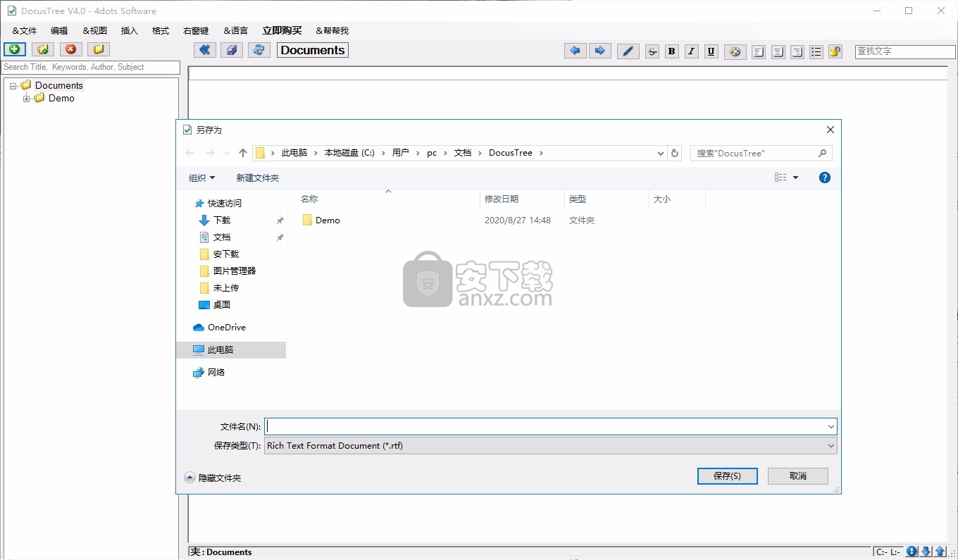Select the Demo folder in tree
Viewport: 958px width, 560px height.
pyautogui.click(x=61, y=99)
